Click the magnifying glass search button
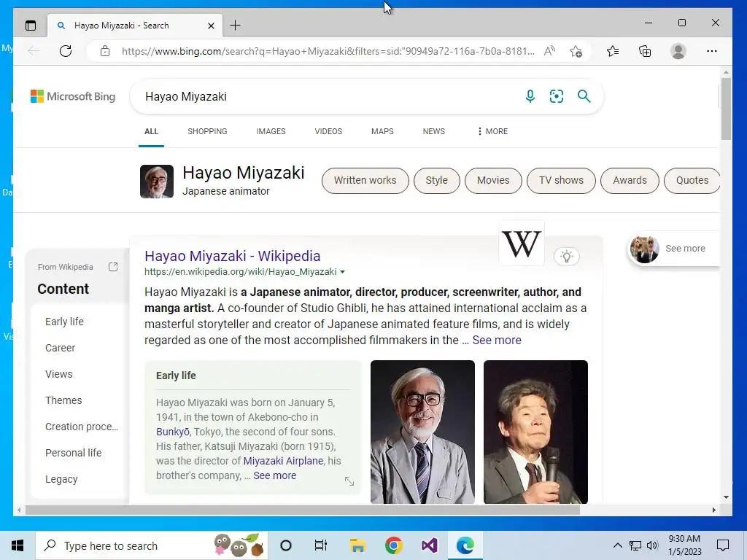 [x=584, y=96]
